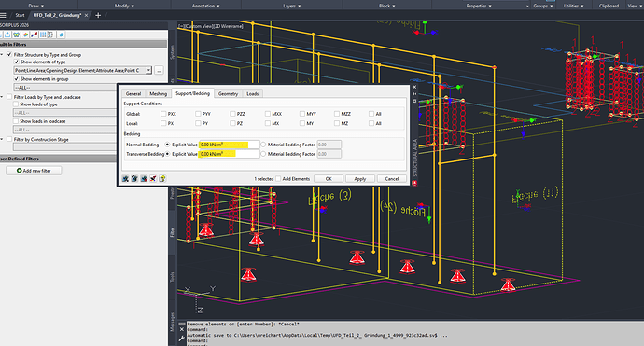Click the red-blue diagonal icon in SOFiPLUS toolbar
The height and width of the screenshot is (346, 644).
pyautogui.click(x=35, y=35)
